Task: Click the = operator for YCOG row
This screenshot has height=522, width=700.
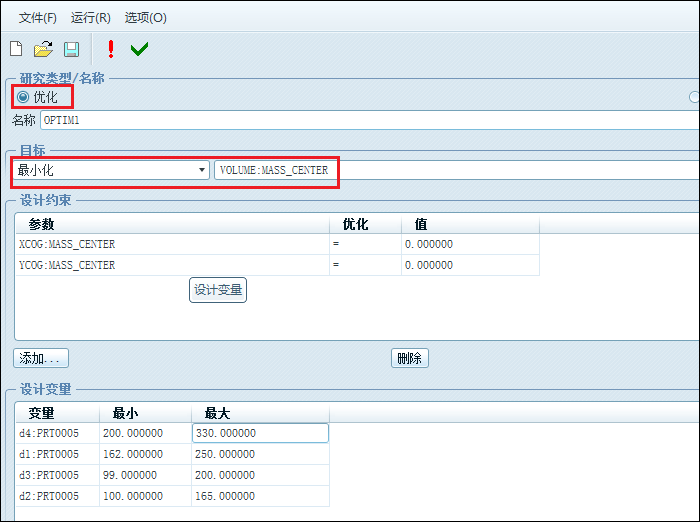Action: pos(365,265)
